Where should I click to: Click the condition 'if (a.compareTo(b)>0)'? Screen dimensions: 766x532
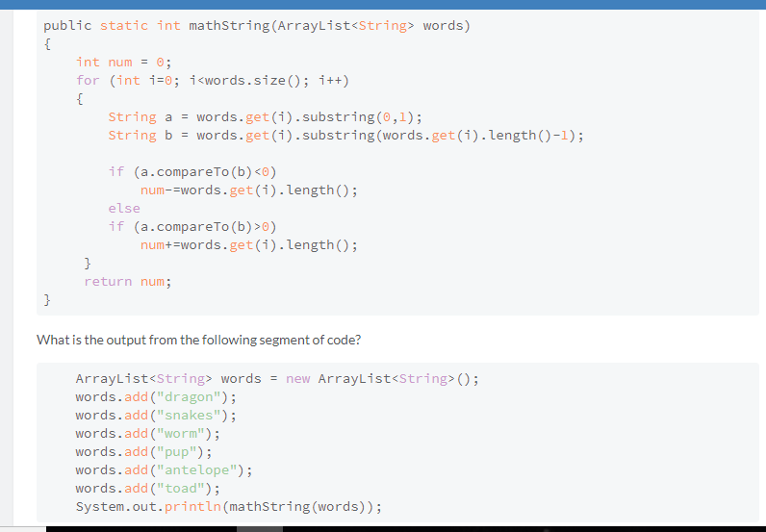pyautogui.click(x=192, y=227)
